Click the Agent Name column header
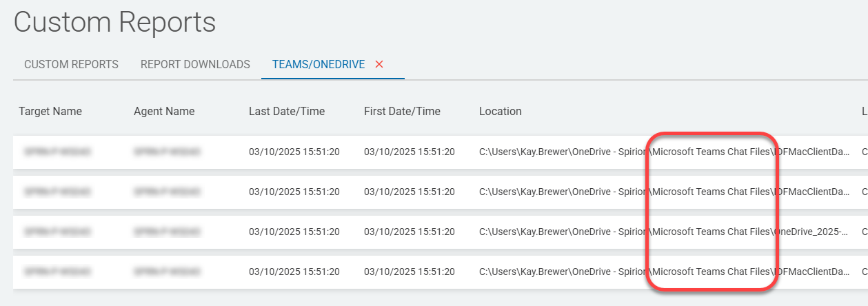Image resolution: width=868 pixels, height=306 pixels. [x=164, y=111]
